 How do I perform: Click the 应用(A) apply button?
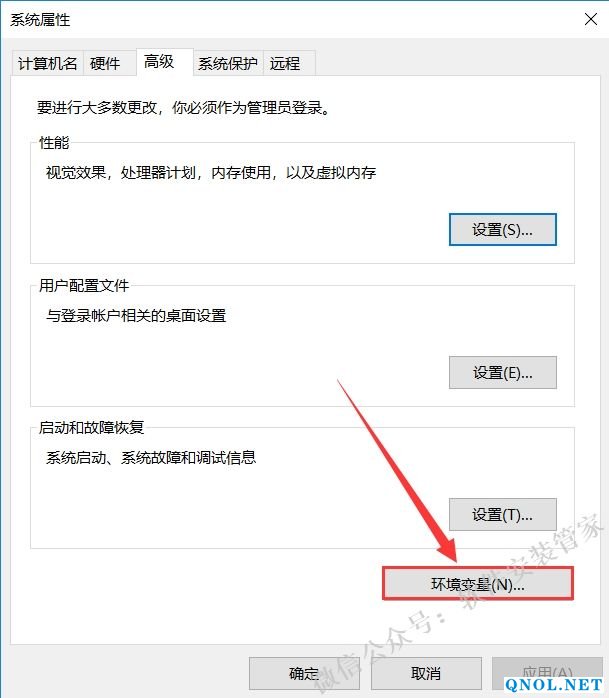pos(547,673)
